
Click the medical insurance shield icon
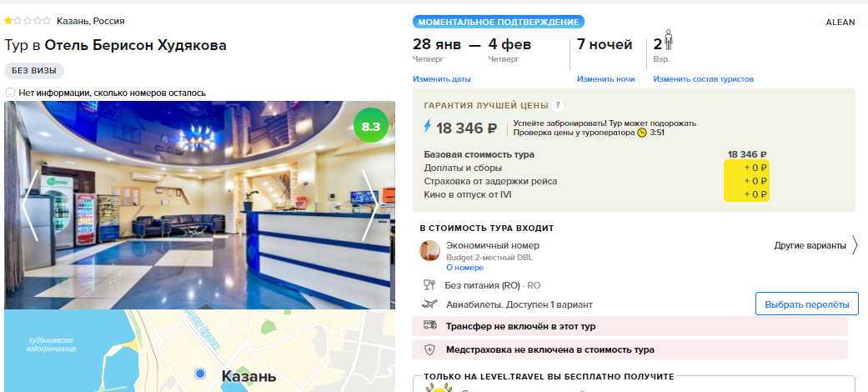(429, 349)
